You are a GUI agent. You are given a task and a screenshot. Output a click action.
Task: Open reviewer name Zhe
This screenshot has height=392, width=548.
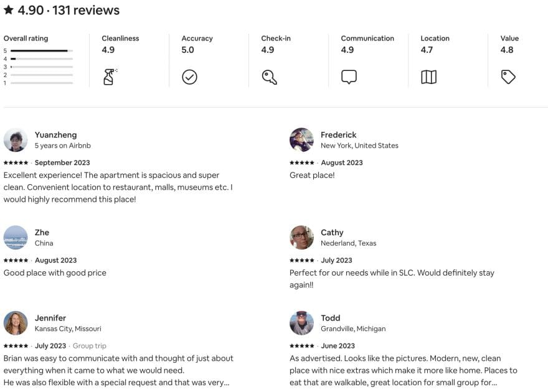[42, 233]
